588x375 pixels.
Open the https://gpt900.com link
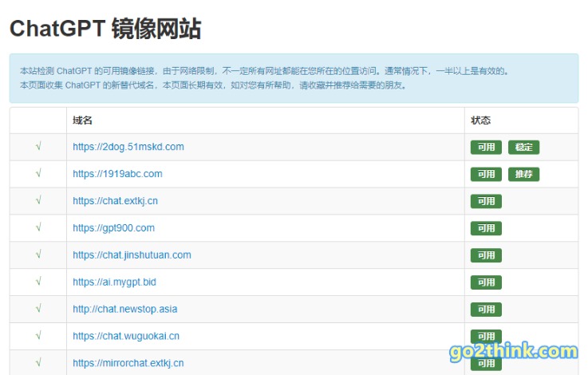coord(113,228)
